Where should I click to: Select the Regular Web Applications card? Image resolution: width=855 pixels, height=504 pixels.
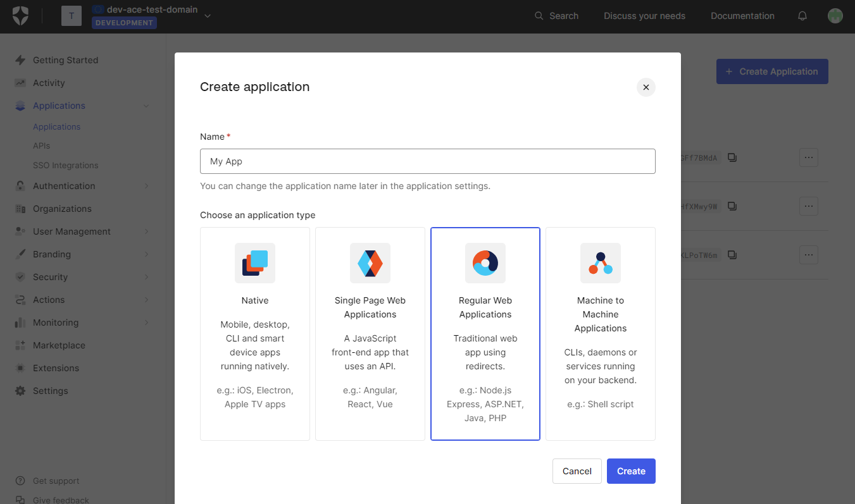click(x=485, y=334)
